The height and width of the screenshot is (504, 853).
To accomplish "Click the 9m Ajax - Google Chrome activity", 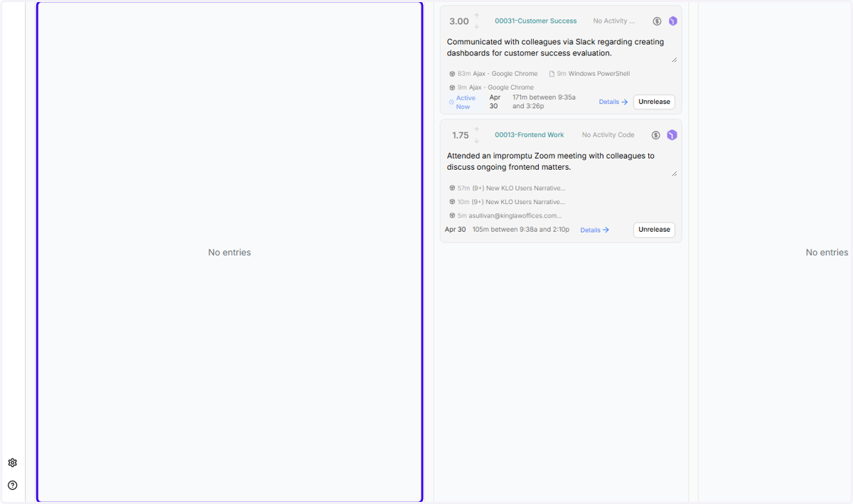I will coord(492,87).
